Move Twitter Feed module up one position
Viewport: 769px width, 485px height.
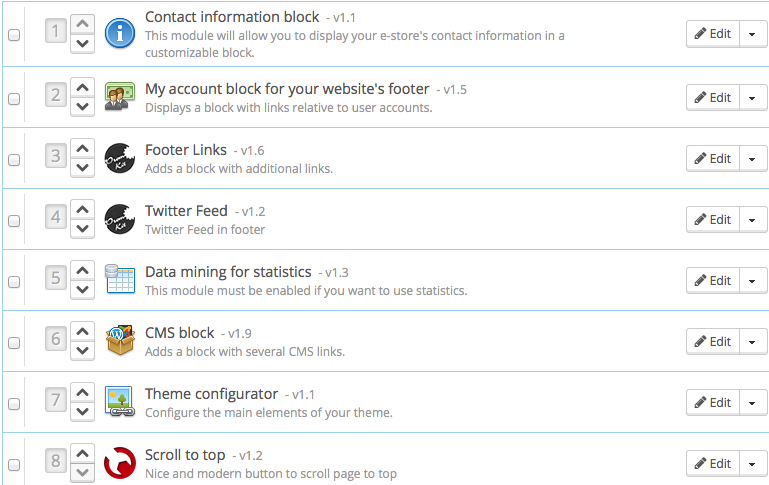83,209
